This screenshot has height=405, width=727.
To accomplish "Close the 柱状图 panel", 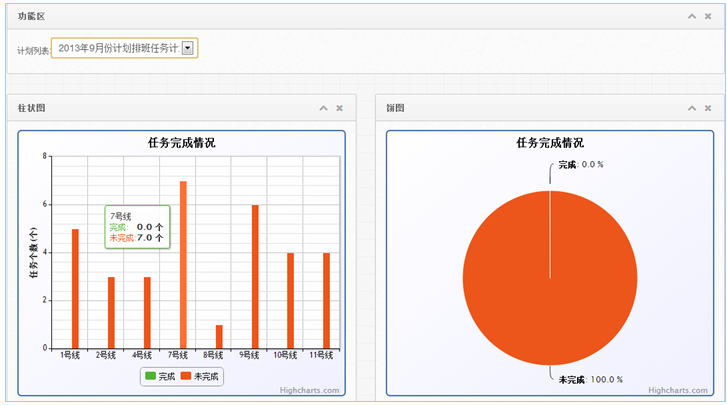I will pyautogui.click(x=340, y=108).
